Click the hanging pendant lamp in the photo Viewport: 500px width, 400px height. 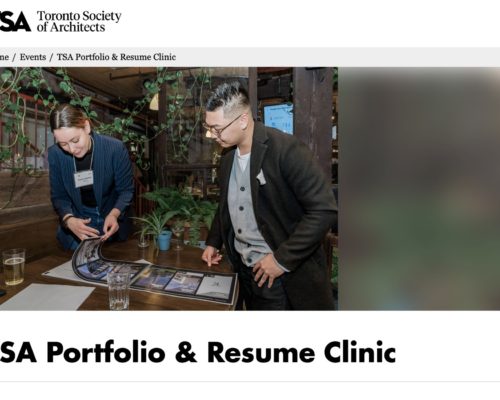(154, 101)
